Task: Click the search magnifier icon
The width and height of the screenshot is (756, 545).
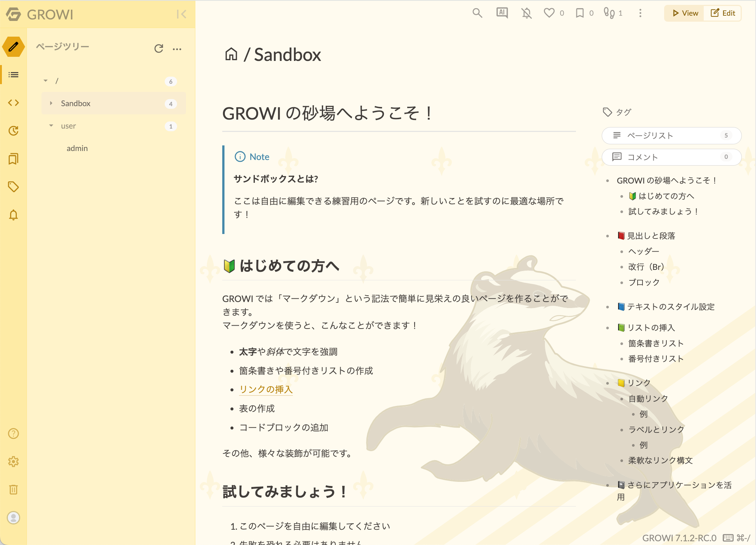Action: [x=477, y=13]
